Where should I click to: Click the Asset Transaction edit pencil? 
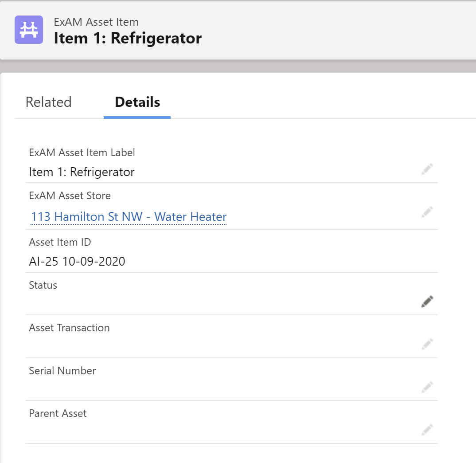(427, 344)
